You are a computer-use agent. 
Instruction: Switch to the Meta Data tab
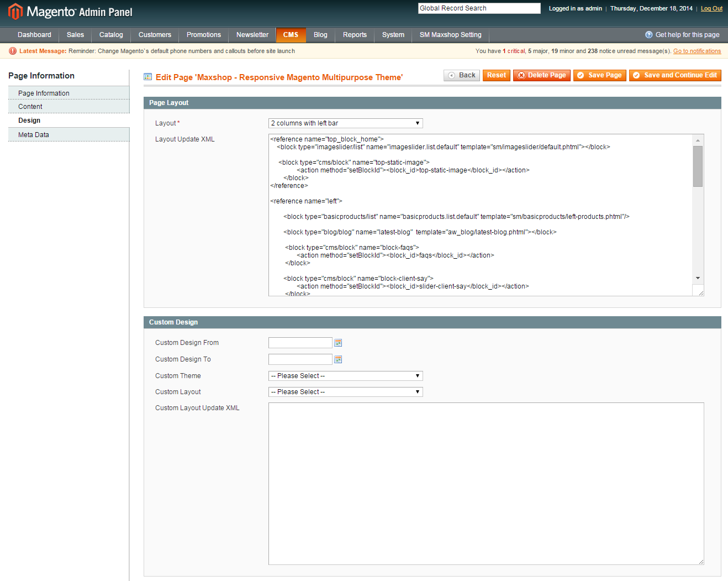click(68, 135)
